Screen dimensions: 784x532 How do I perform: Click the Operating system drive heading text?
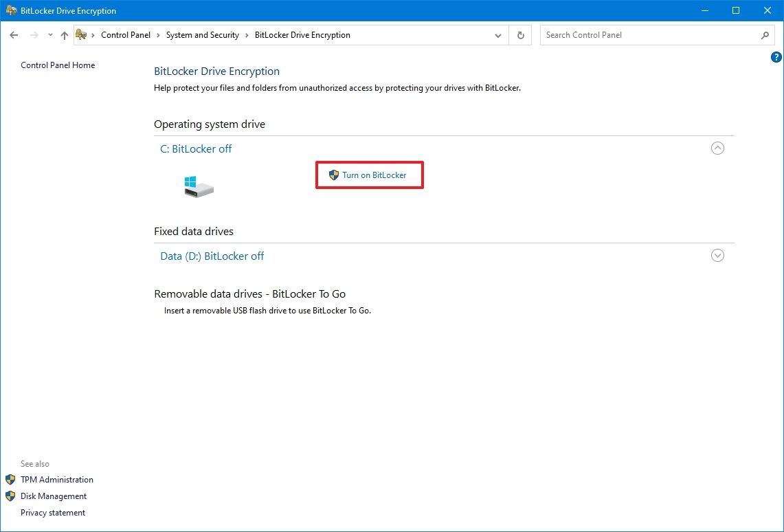pos(210,124)
